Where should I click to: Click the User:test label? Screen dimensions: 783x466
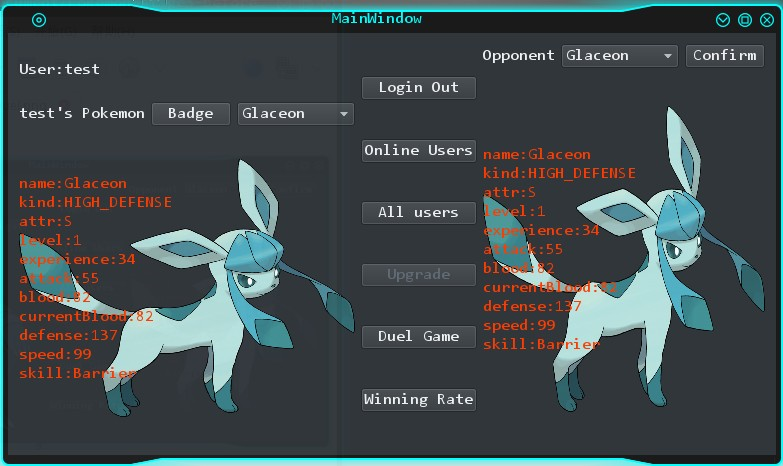(59, 69)
